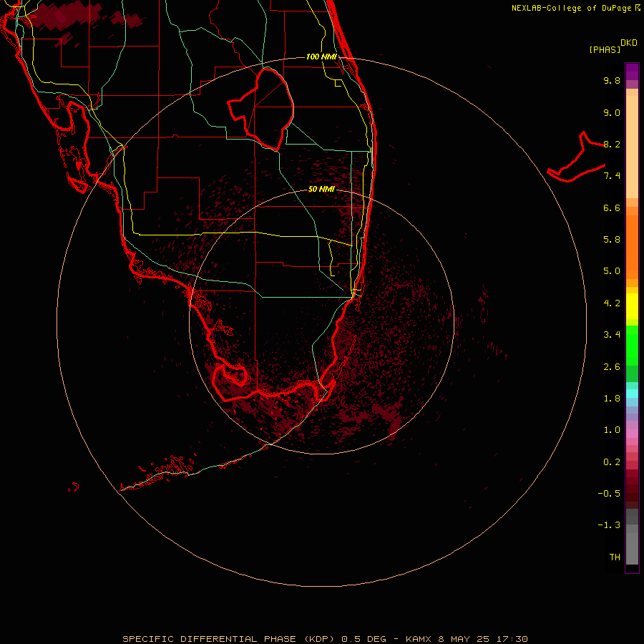This screenshot has width=644, height=644.
Task: Click the 3.4 legend value
Action: [612, 335]
